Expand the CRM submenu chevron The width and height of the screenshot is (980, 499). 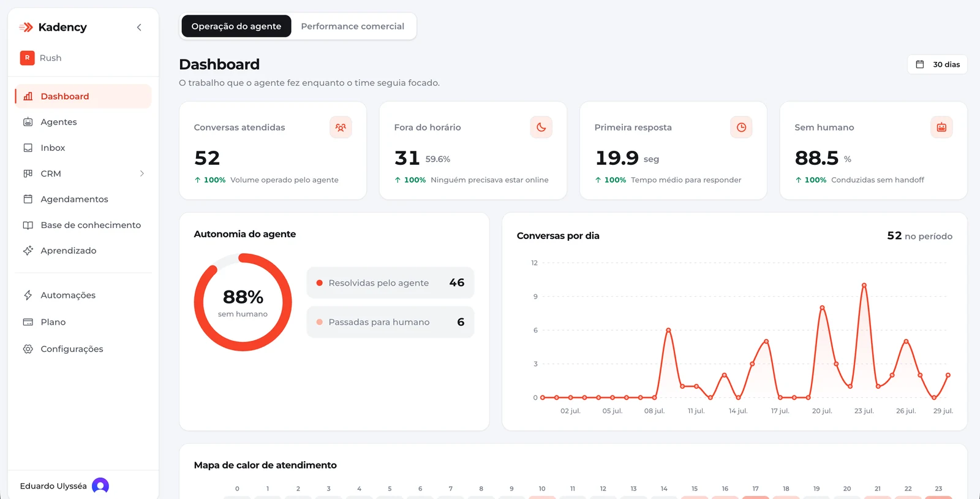[142, 173]
